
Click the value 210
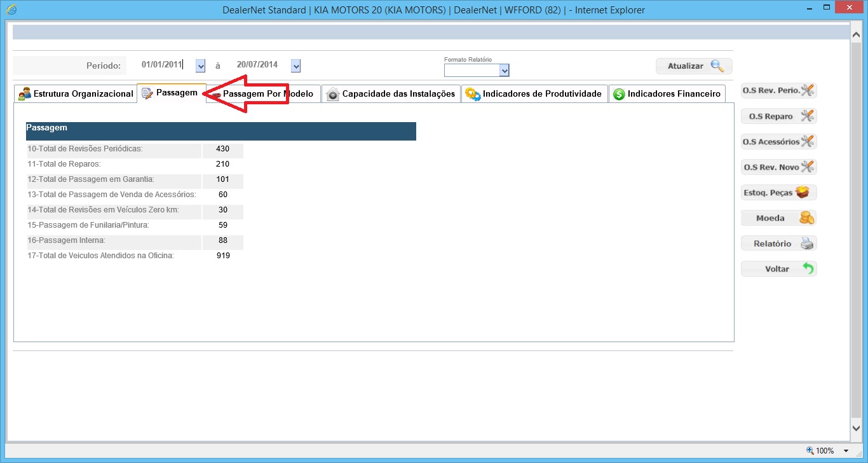click(x=222, y=164)
